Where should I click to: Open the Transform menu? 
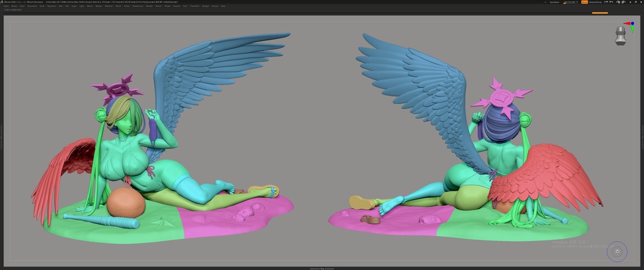tap(195, 6)
